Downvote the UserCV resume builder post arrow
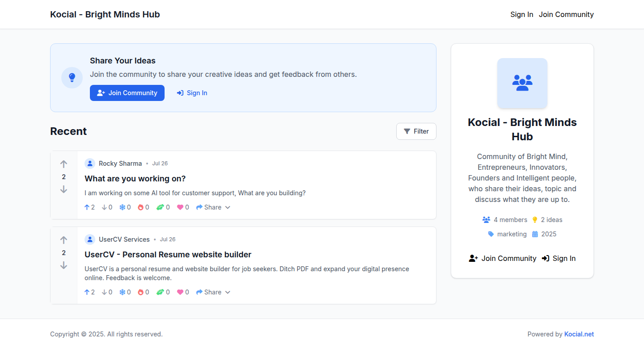The width and height of the screenshot is (644, 340). pyautogui.click(x=64, y=265)
